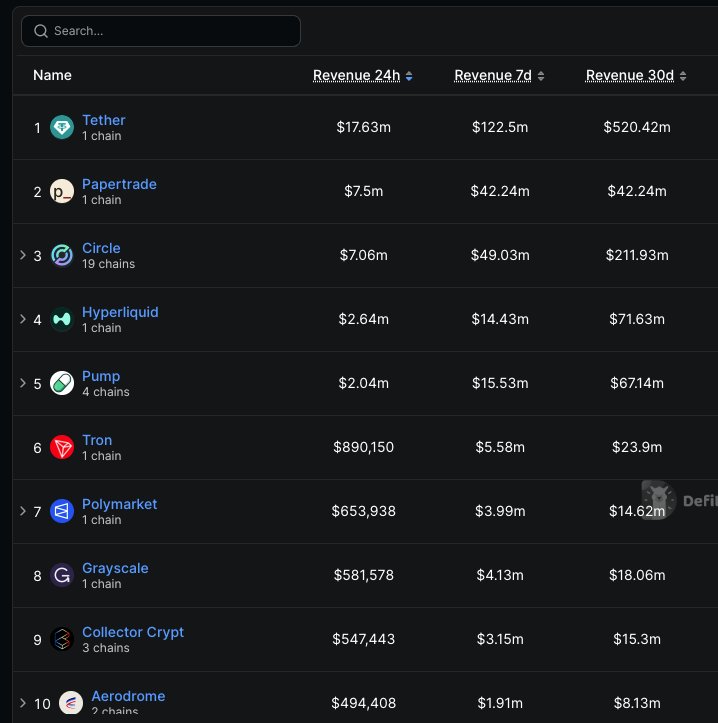Click the Aerodrome logo icon
The height and width of the screenshot is (723, 718).
point(71,703)
